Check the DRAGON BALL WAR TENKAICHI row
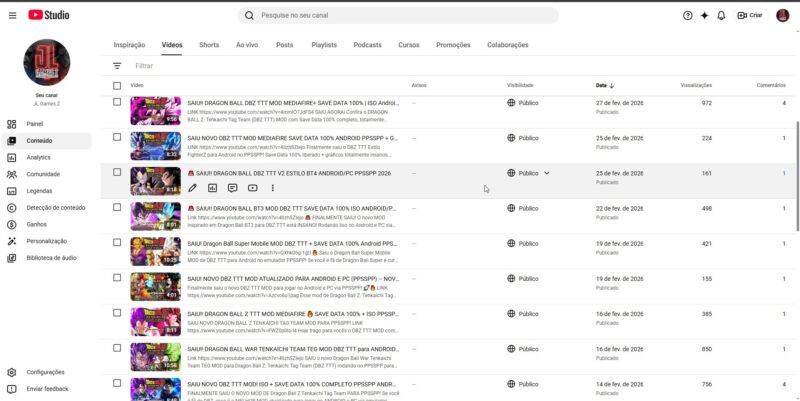 click(117, 348)
